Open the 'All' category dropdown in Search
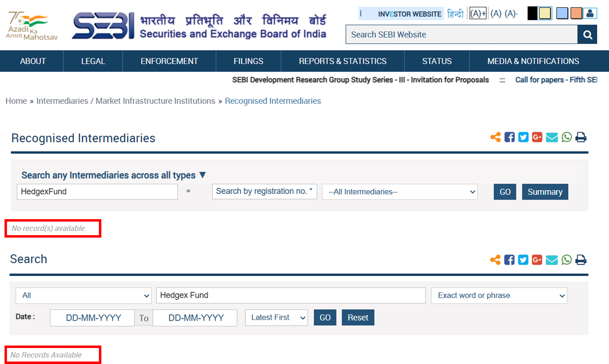Image resolution: width=609 pixels, height=364 pixels. 83,295
